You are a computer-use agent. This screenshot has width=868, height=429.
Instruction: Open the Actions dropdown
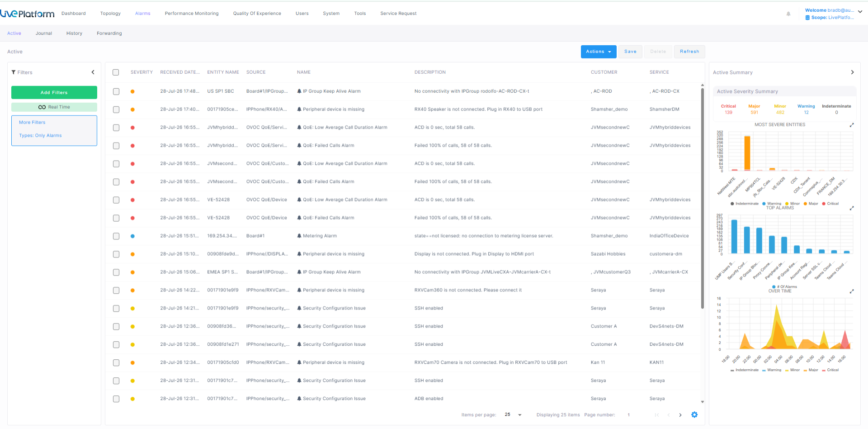599,52
